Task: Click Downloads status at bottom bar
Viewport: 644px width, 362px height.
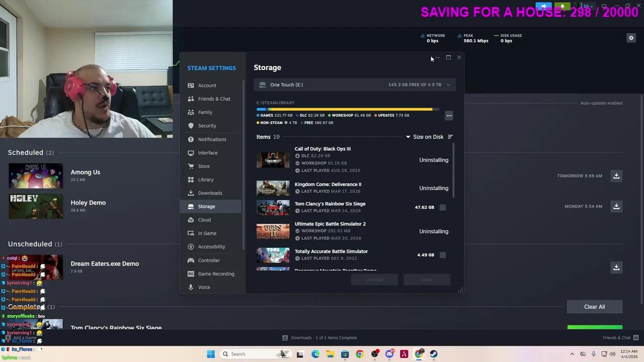Action: (319, 338)
